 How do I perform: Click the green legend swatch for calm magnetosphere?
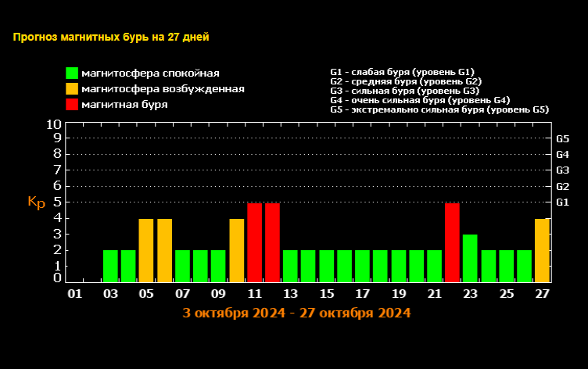point(72,73)
